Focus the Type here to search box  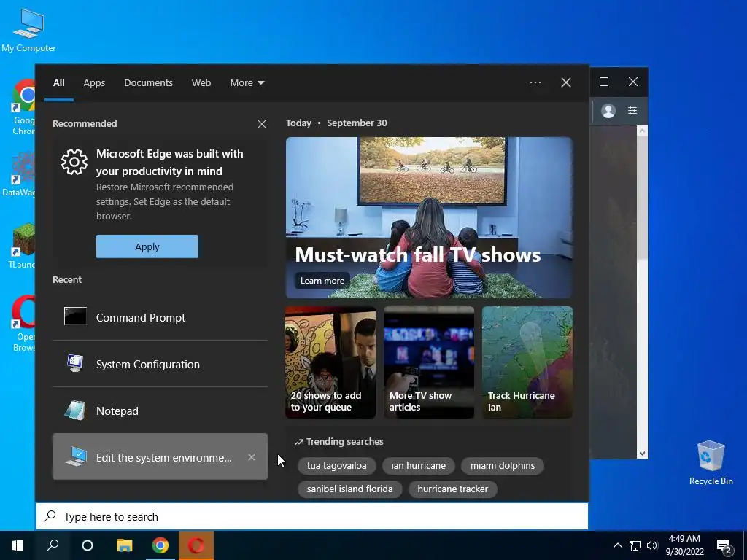pos(312,516)
